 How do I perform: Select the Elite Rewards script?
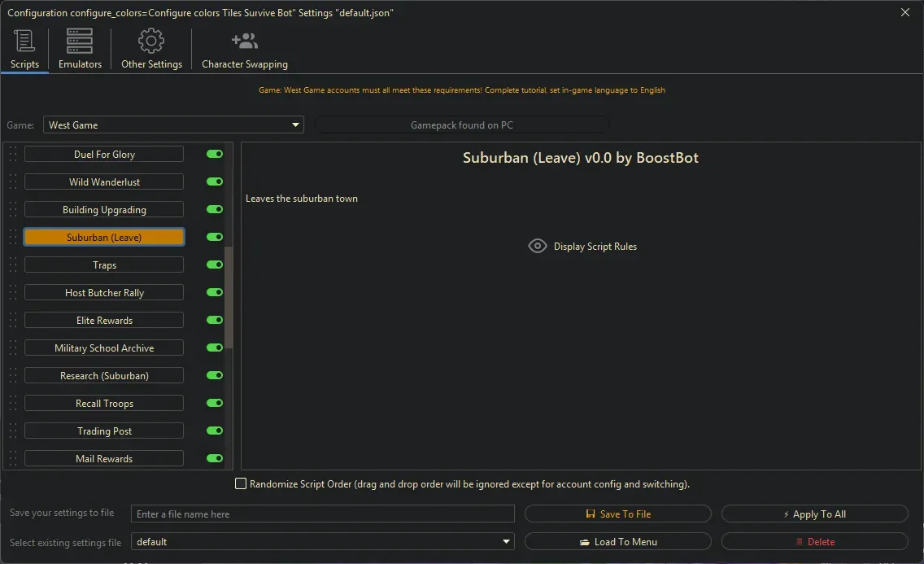point(104,320)
